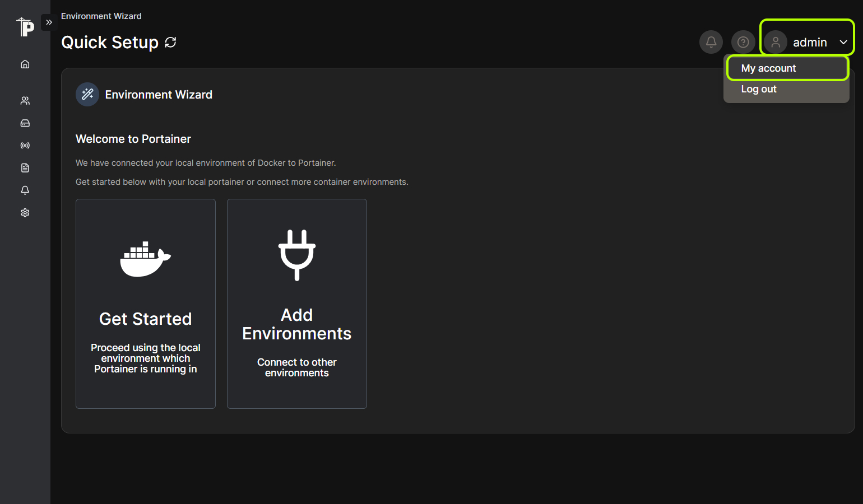863x504 pixels.
Task: Choose the Add Environments card title
Action: click(x=297, y=324)
